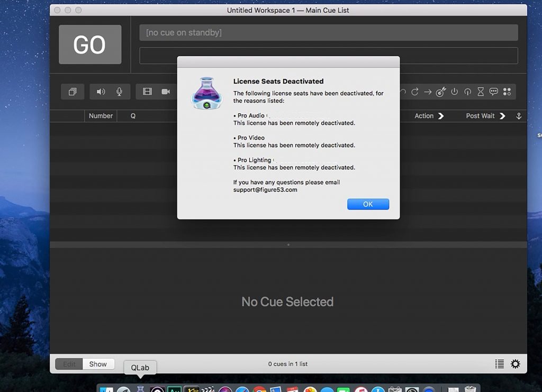The height and width of the screenshot is (392, 542).
Task: Add a Target cue from the toolbar
Action: (x=441, y=92)
